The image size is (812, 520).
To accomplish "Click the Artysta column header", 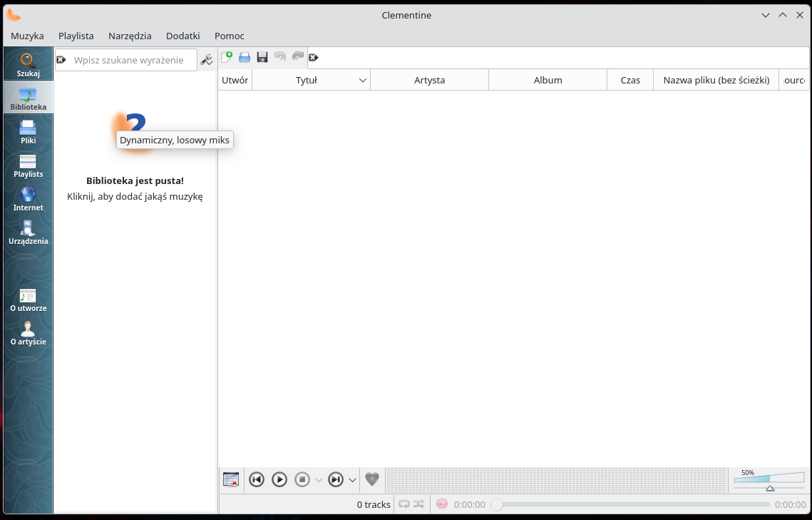I will point(430,81).
